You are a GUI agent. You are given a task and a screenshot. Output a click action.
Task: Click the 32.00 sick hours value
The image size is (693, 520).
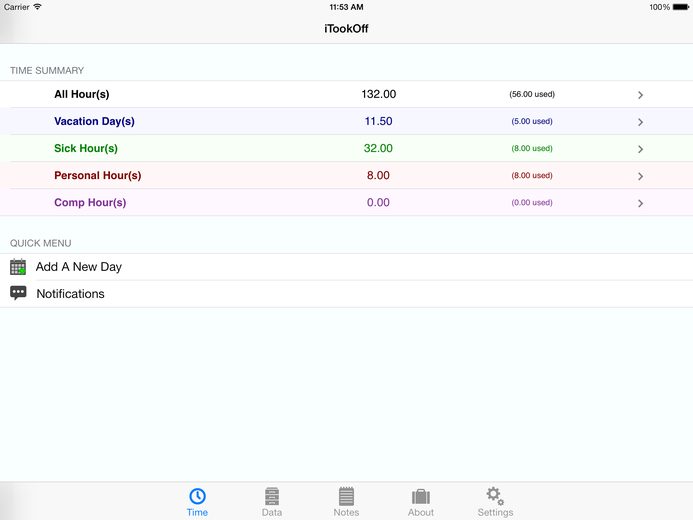tap(378, 148)
